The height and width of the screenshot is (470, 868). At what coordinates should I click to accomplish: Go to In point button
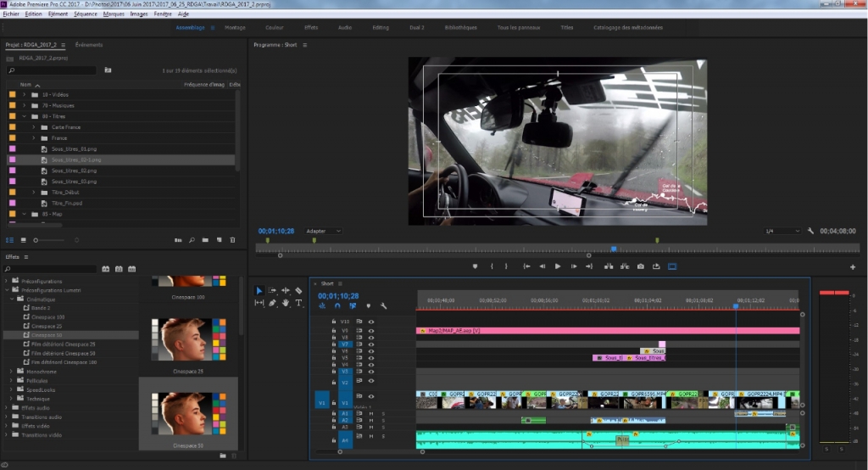pyautogui.click(x=526, y=266)
